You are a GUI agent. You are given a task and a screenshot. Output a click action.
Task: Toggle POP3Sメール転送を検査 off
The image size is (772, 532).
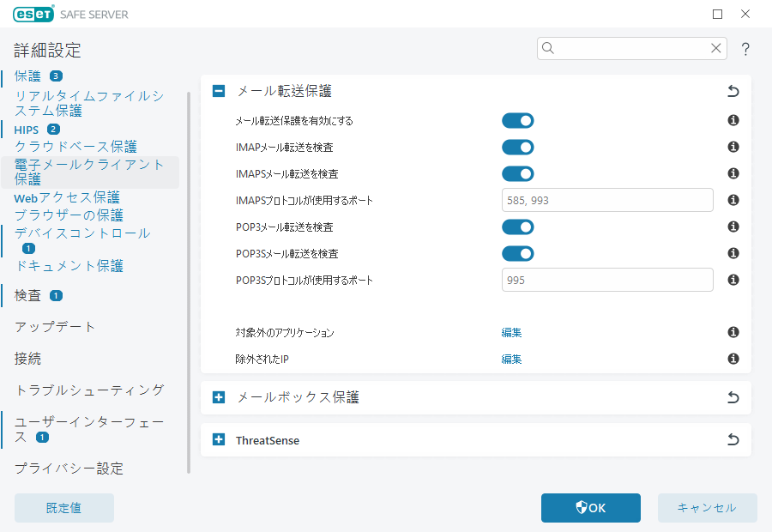click(x=518, y=253)
